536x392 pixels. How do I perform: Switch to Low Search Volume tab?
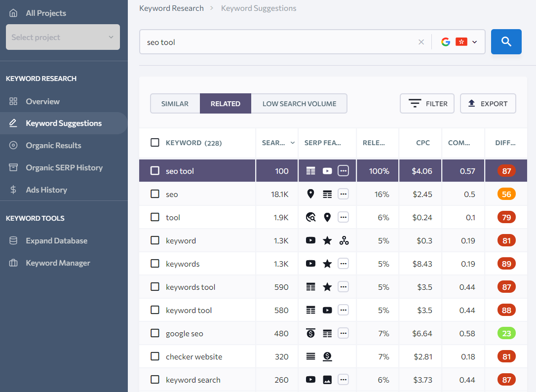[x=299, y=104]
